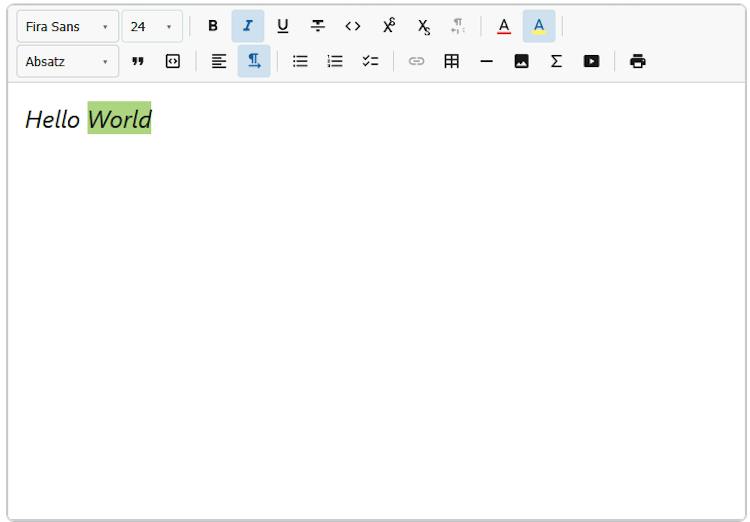
Task: Insert a table
Action: click(x=452, y=61)
